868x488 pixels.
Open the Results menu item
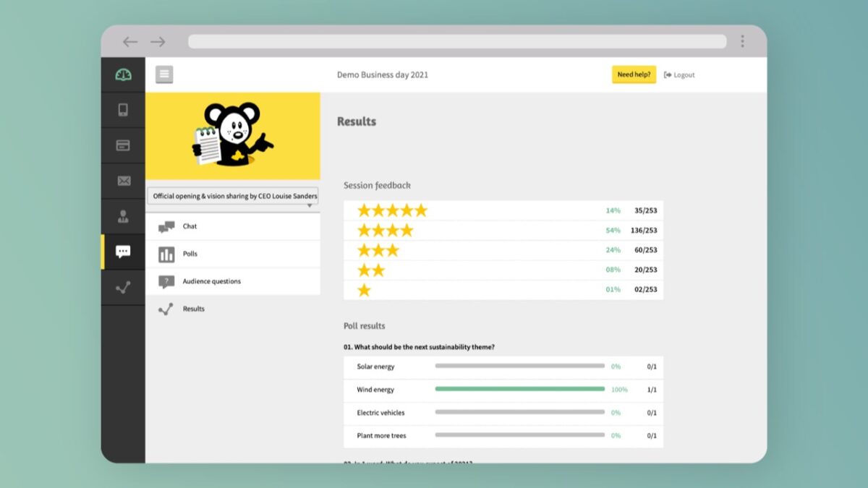click(233, 309)
